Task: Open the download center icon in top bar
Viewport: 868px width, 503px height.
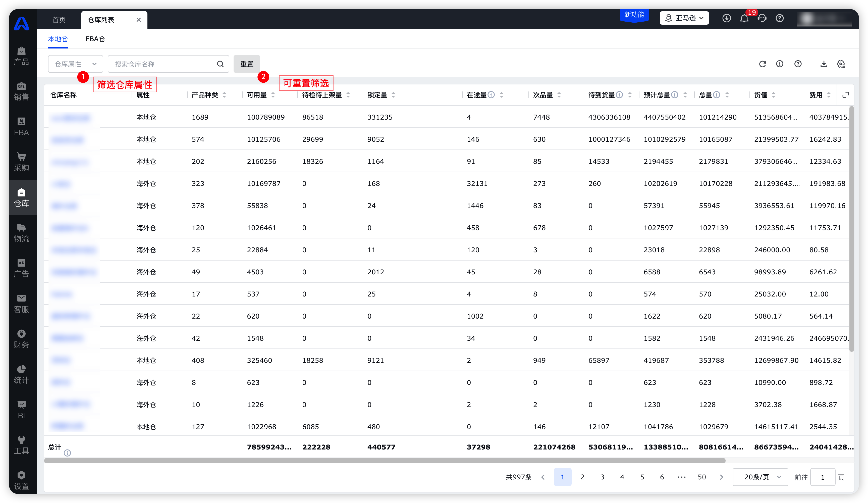Action: pos(726,18)
